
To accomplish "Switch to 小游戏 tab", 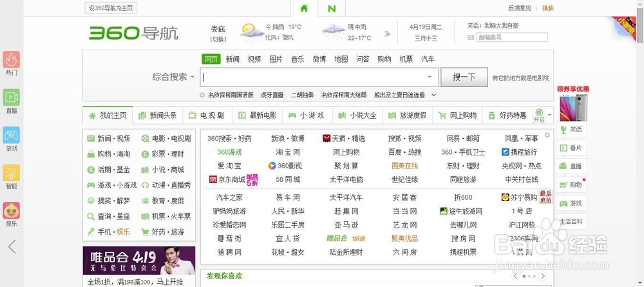I will tap(308, 115).
